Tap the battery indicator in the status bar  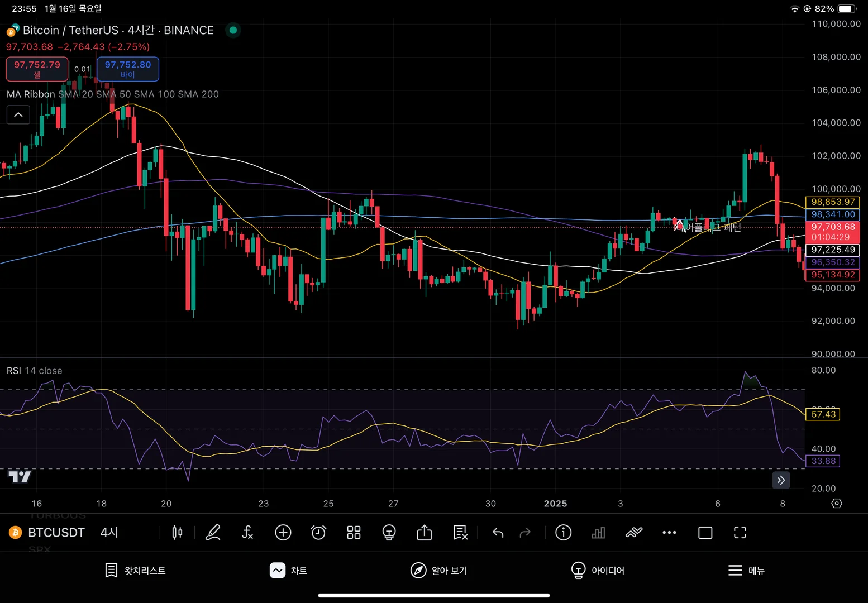click(847, 9)
